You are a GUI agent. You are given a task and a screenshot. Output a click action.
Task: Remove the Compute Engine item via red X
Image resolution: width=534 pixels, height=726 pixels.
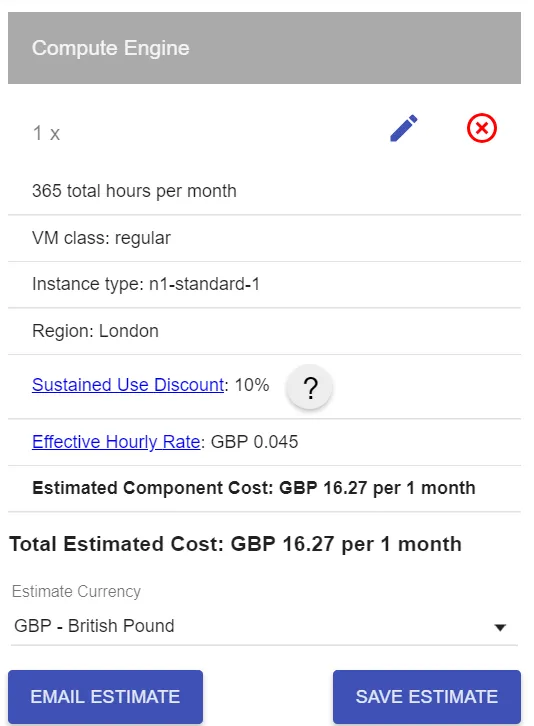pos(482,128)
